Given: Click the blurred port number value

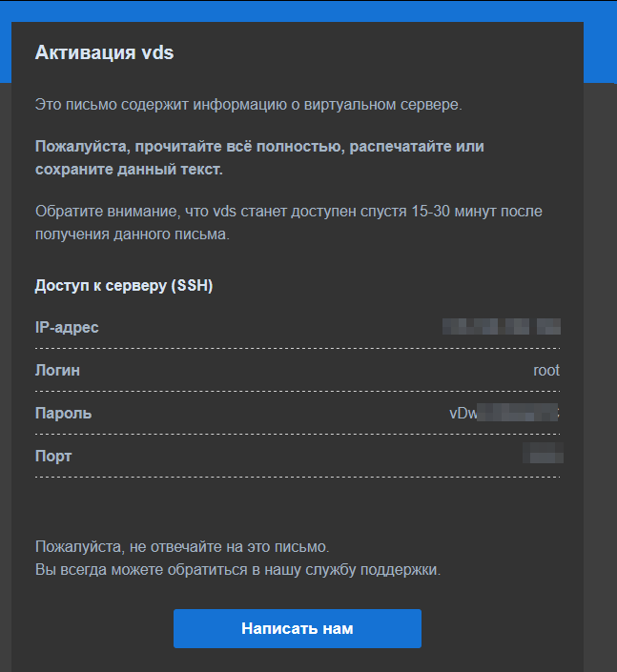Looking at the screenshot, I should point(542,456).
